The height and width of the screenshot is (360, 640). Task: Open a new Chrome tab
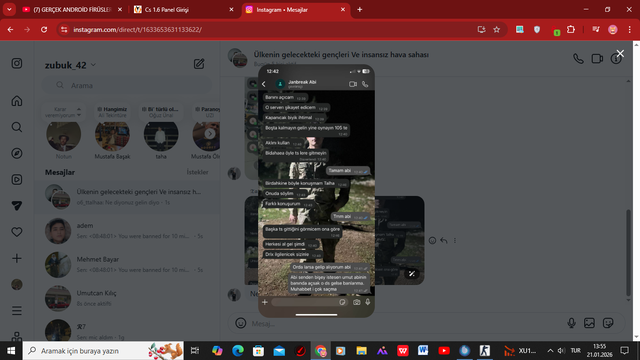360,9
